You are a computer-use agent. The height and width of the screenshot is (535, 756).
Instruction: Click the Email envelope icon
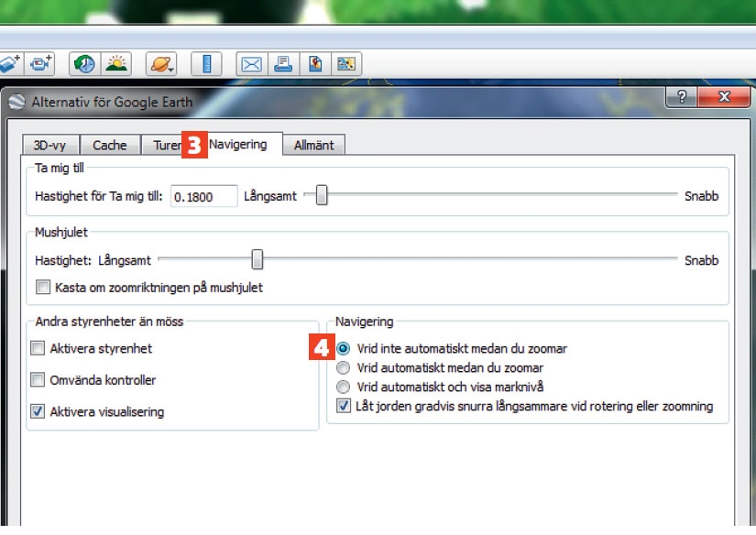(x=251, y=64)
